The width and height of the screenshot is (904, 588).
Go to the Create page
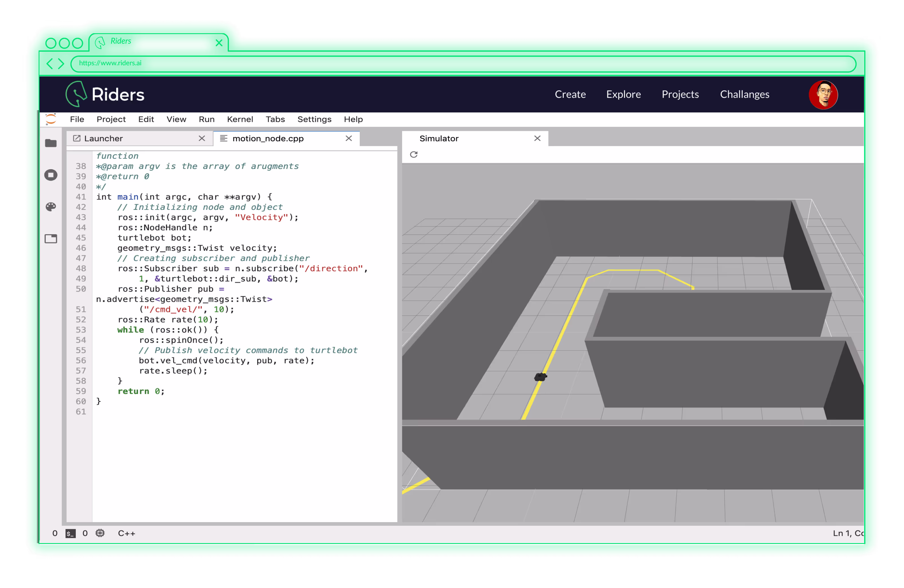point(570,94)
